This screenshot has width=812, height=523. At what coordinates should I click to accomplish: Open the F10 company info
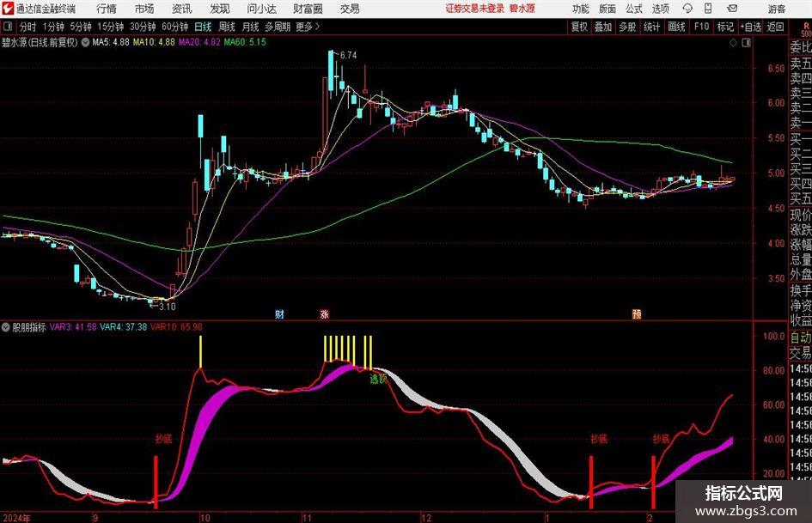click(702, 27)
